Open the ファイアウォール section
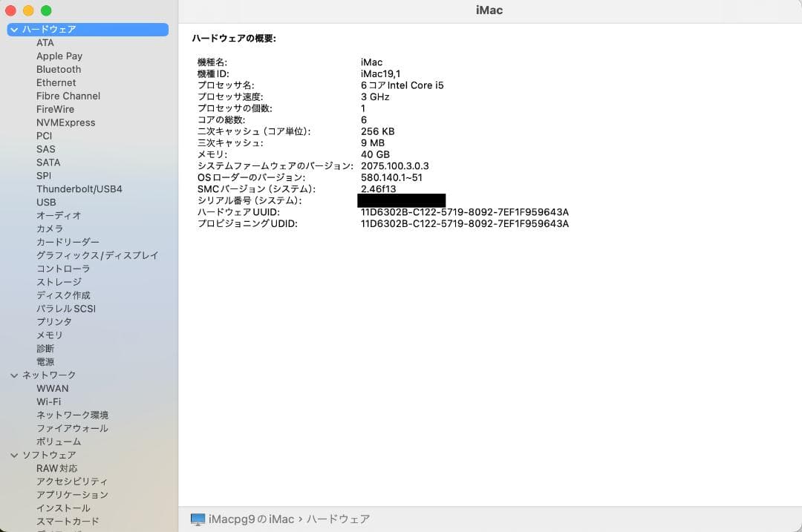 72,428
